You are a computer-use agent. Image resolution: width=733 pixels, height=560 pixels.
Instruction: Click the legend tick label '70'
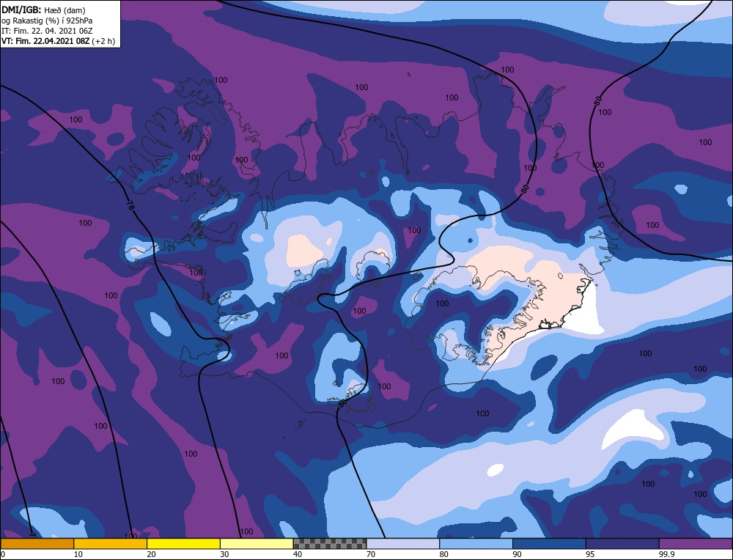pyautogui.click(x=371, y=554)
